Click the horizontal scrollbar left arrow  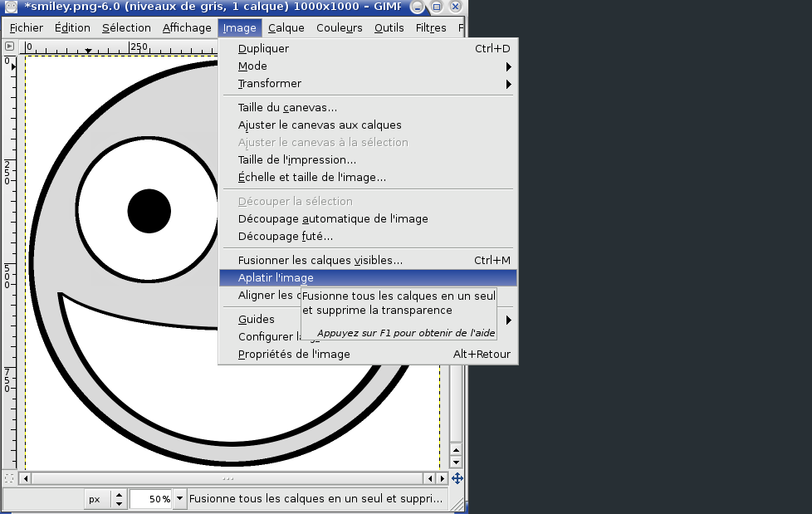26,478
